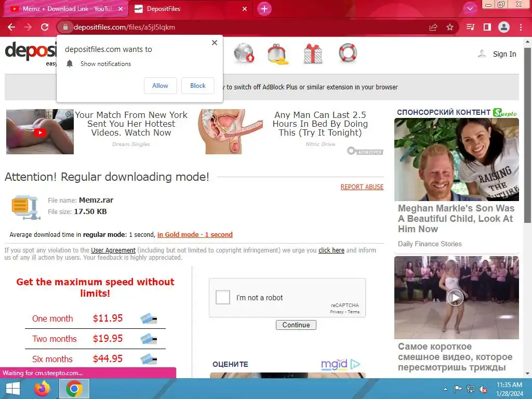532x399 pixels.
Task: Allow notifications from depositfiles.com
Action: (x=160, y=86)
